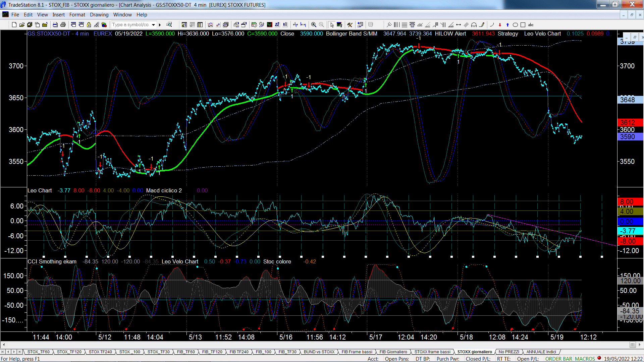Viewport: 644px width, 362px height.
Task: Select the horizontal lines drawing tool
Action: point(405,25)
